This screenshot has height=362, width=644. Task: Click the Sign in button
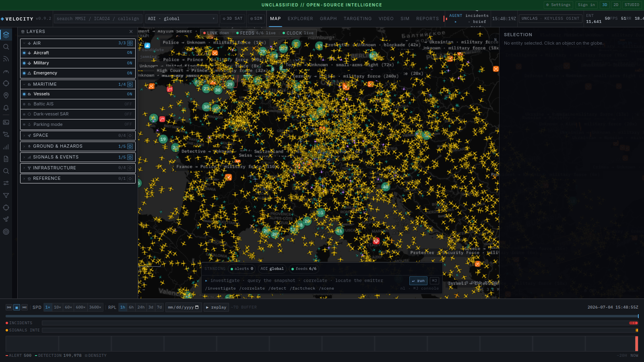pos(586,5)
